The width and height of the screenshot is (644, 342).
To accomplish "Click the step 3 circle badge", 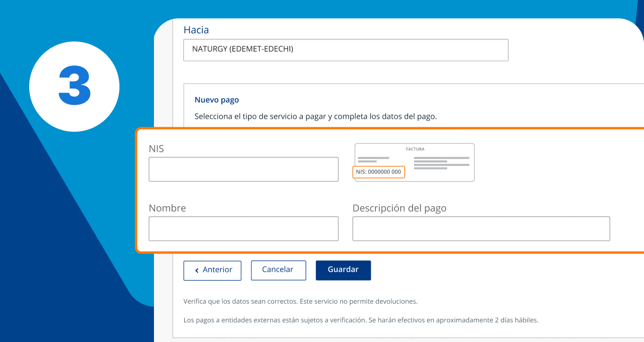I will click(74, 87).
